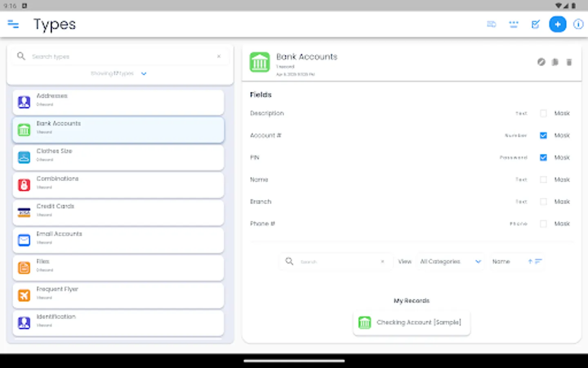Enable the Mask checkbox for Description
The height and width of the screenshot is (368, 588).
(543, 113)
